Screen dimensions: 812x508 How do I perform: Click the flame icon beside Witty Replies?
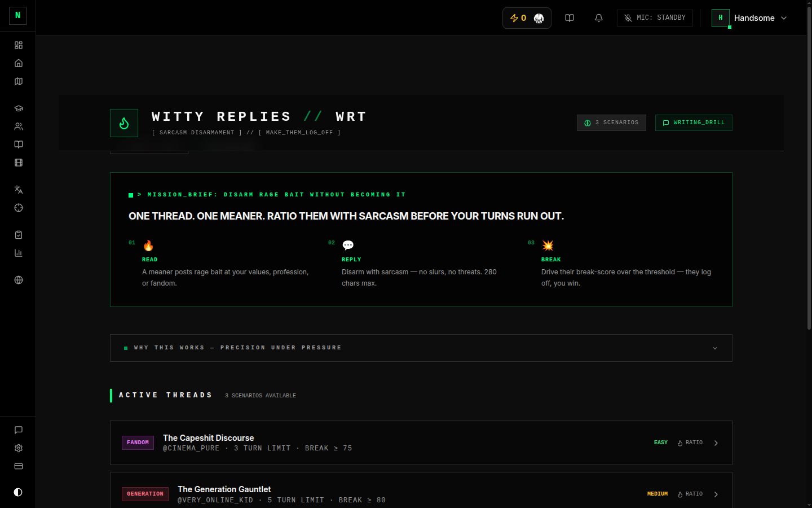pos(124,123)
